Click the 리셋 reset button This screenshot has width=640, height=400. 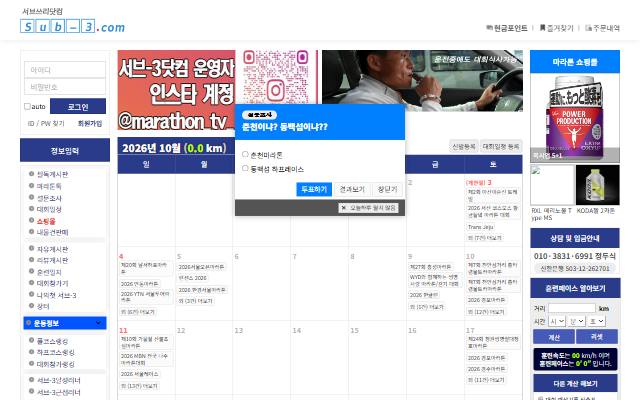[597, 337]
